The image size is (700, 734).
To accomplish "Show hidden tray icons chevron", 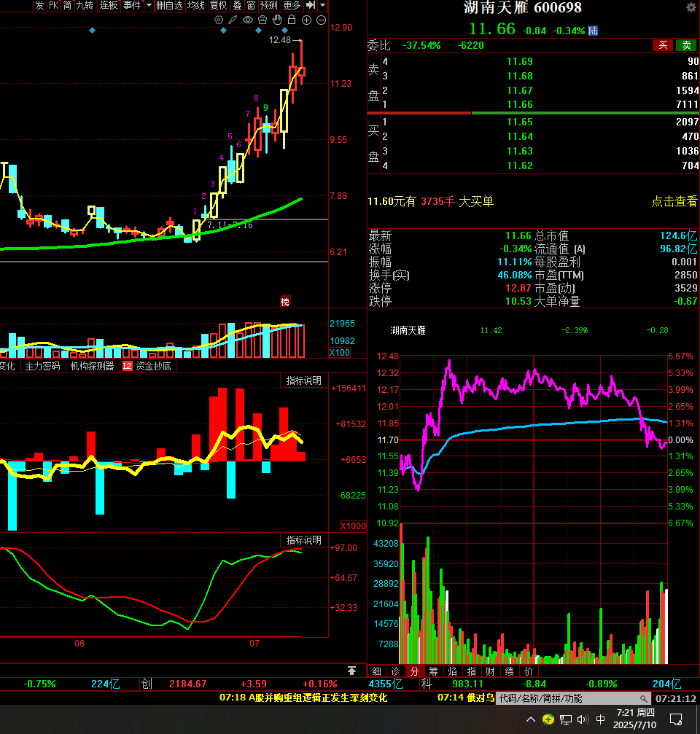I will pyautogui.click(x=531, y=719).
